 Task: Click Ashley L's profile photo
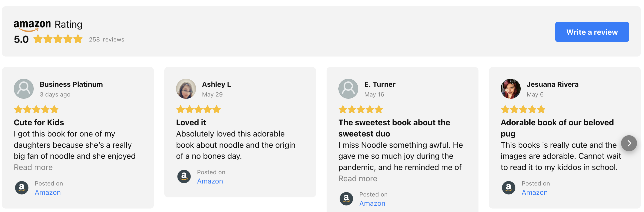(x=186, y=89)
